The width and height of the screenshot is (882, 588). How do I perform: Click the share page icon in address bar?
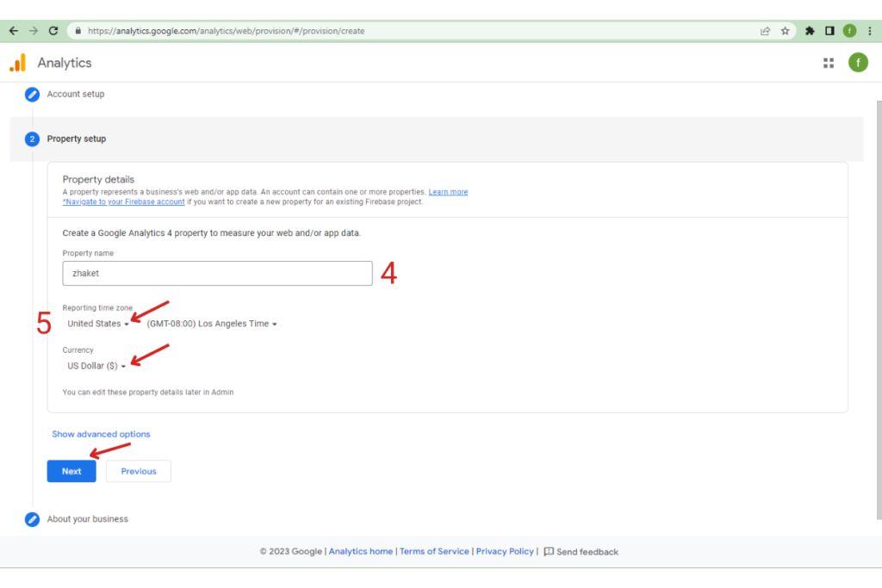(765, 31)
